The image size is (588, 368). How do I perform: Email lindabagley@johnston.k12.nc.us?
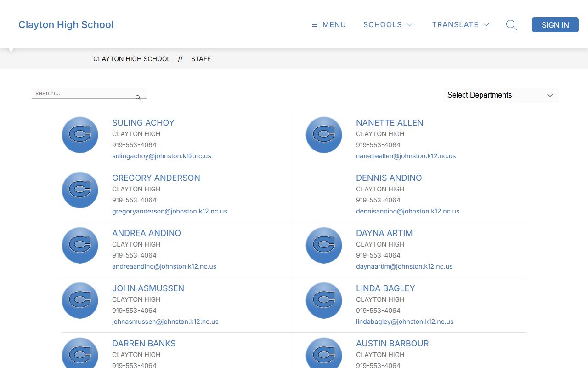pos(405,322)
